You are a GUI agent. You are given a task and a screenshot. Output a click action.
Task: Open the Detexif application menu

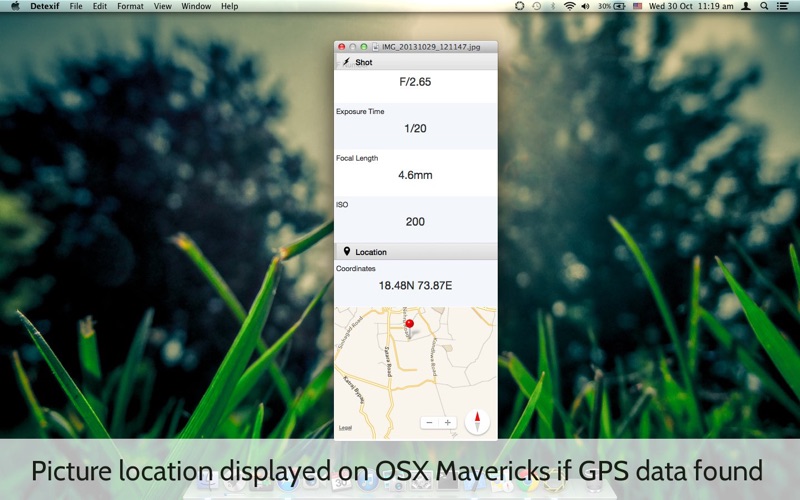43,6
